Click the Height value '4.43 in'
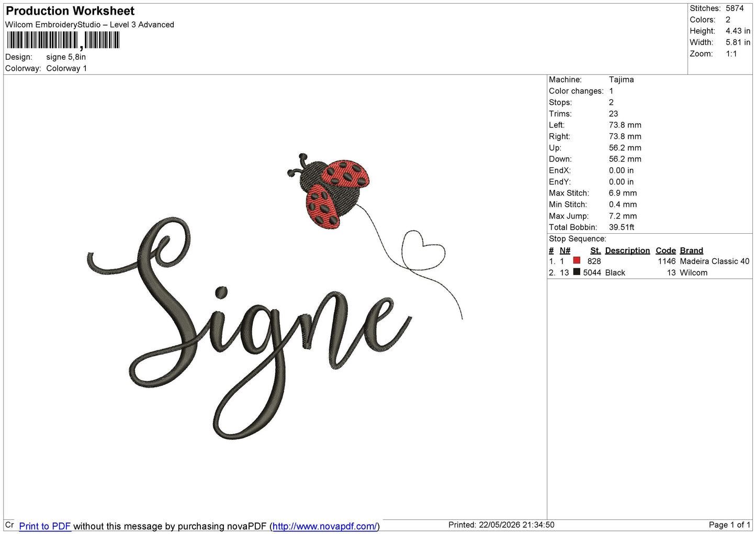This screenshot has height=534, width=756. pos(738,31)
